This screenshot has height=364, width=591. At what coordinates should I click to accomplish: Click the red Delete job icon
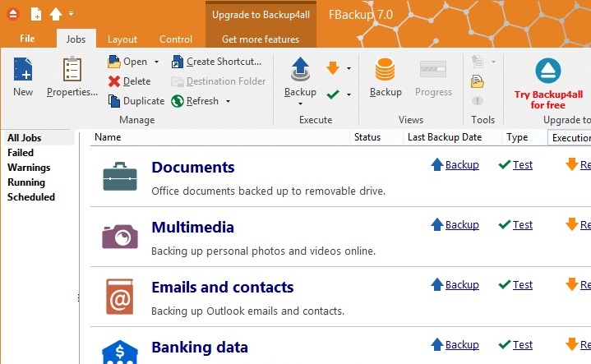pos(114,81)
